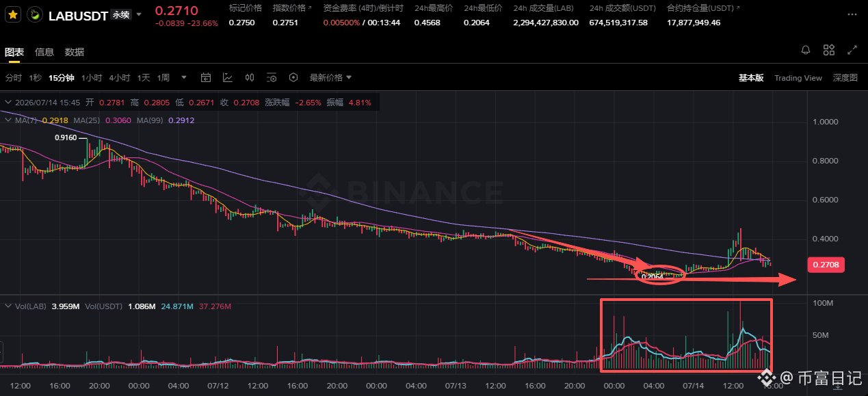868x396 pixels.
Task: Open the 最新价格 price type dropdown
Action: (331, 78)
